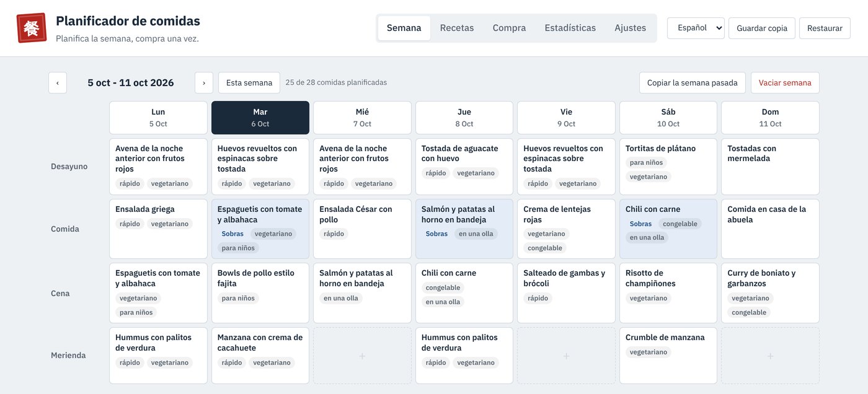
Task: Open Crema de lentejas rojas card
Action: [x=566, y=229]
